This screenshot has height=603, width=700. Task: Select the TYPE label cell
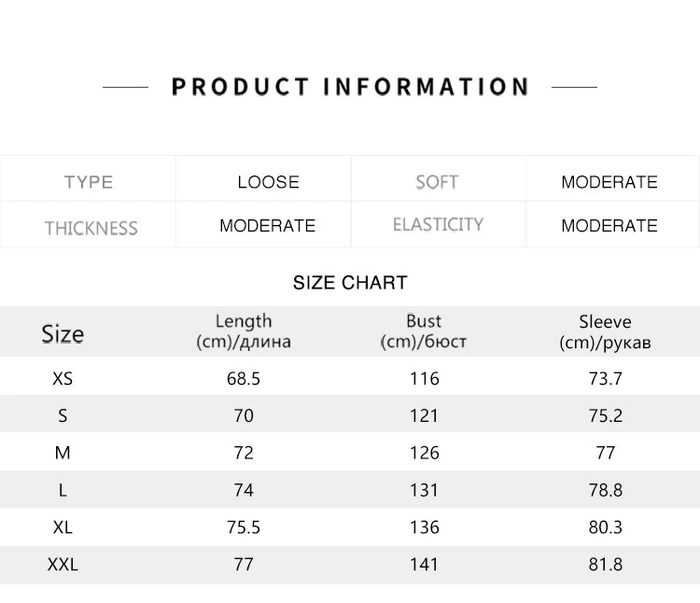(x=88, y=178)
